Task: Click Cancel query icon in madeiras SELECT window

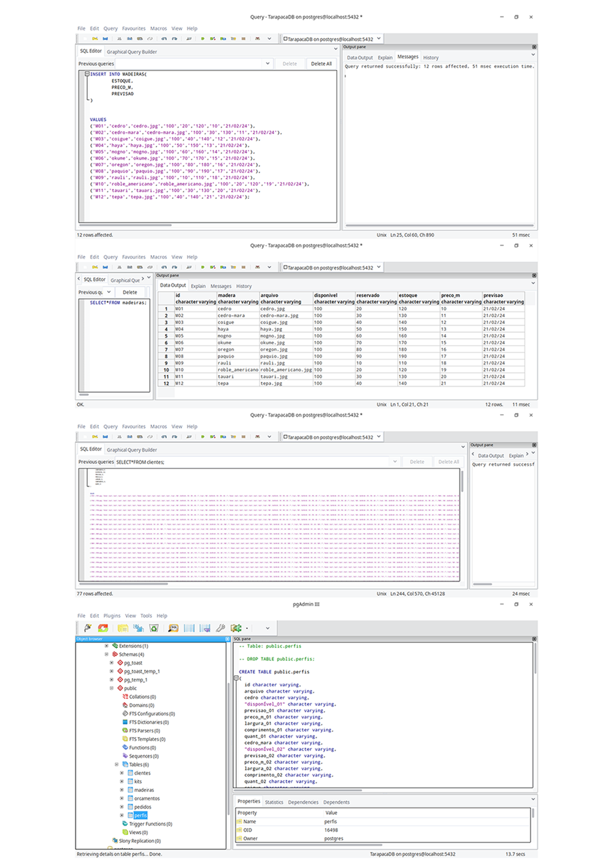Action: coord(243,267)
